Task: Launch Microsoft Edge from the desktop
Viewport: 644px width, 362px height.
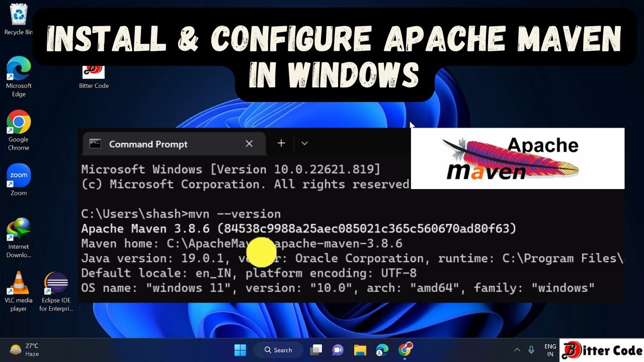Action: (x=19, y=76)
